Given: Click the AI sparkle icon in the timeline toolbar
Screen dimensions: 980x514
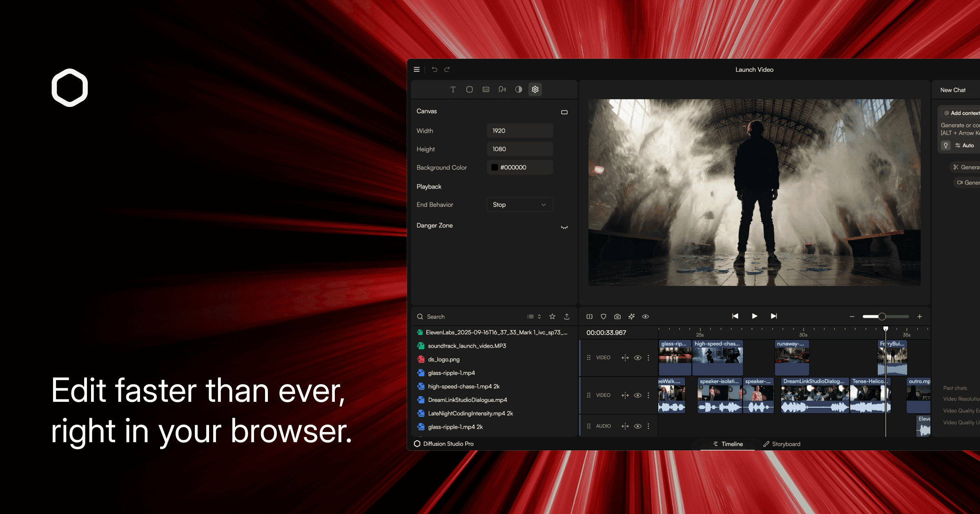Looking at the screenshot, I should [x=632, y=317].
